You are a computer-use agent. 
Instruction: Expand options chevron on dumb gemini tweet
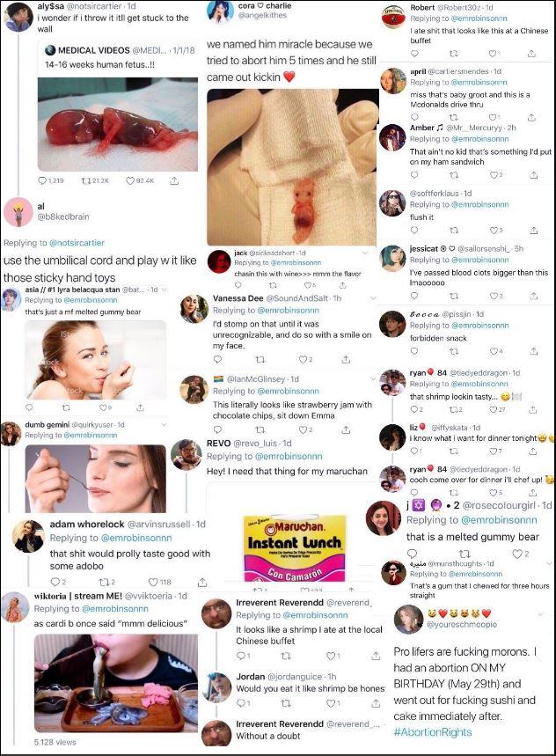tap(164, 425)
